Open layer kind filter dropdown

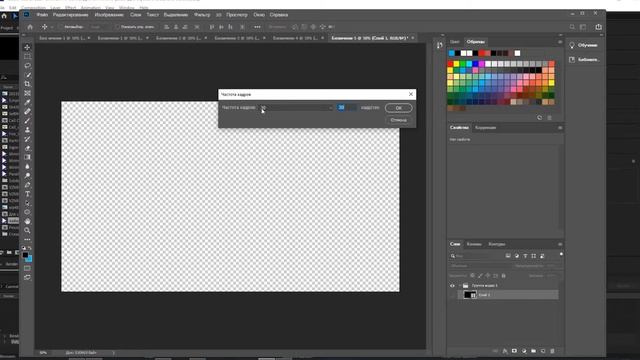pos(476,256)
